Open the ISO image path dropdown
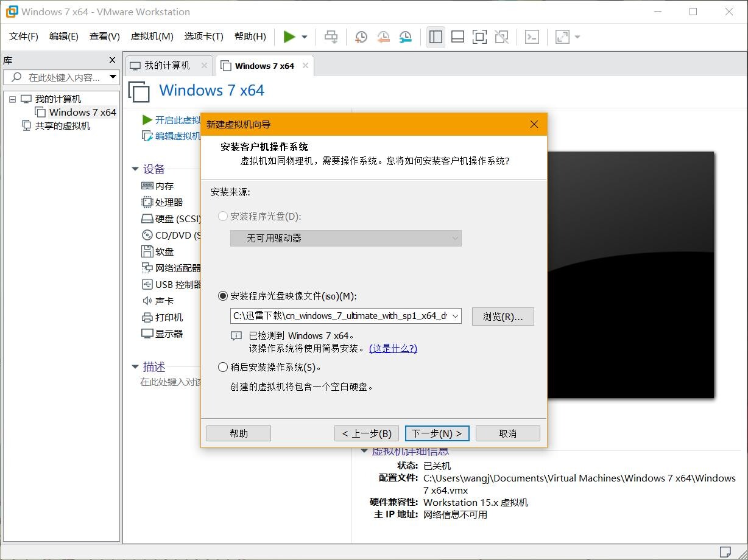 click(455, 316)
